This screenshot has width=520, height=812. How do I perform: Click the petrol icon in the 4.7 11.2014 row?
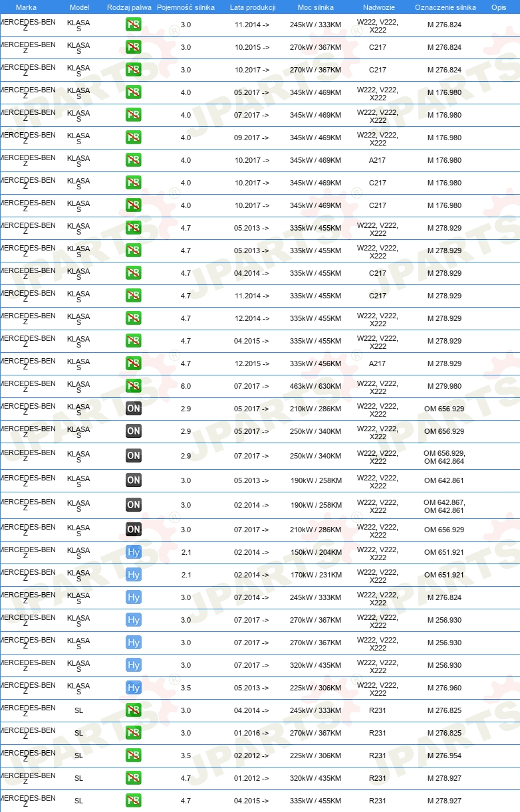coord(134,296)
